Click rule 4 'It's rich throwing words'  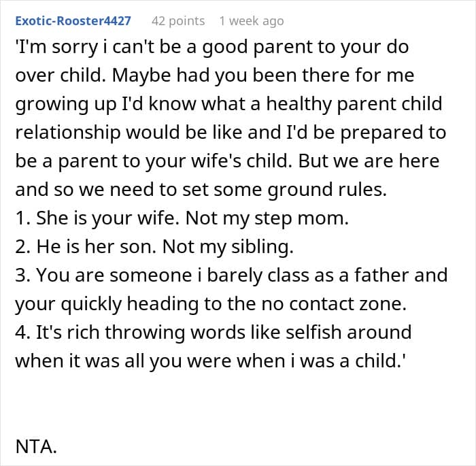(213, 333)
